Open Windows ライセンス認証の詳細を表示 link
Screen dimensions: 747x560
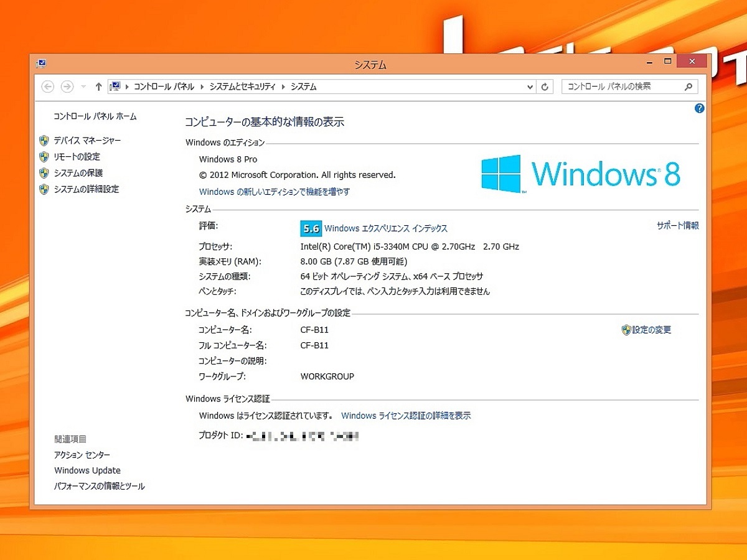coord(406,416)
